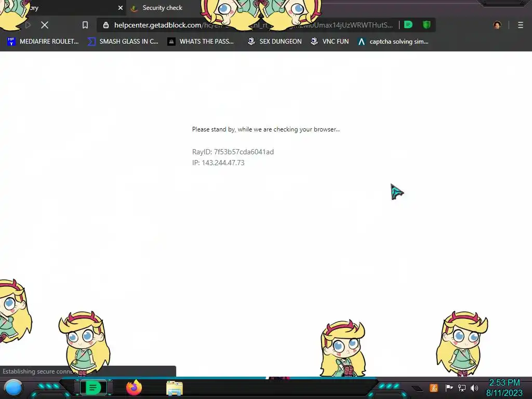Open the green shield extension icon
Viewport: 532px width, 399px height.
pyautogui.click(x=427, y=25)
